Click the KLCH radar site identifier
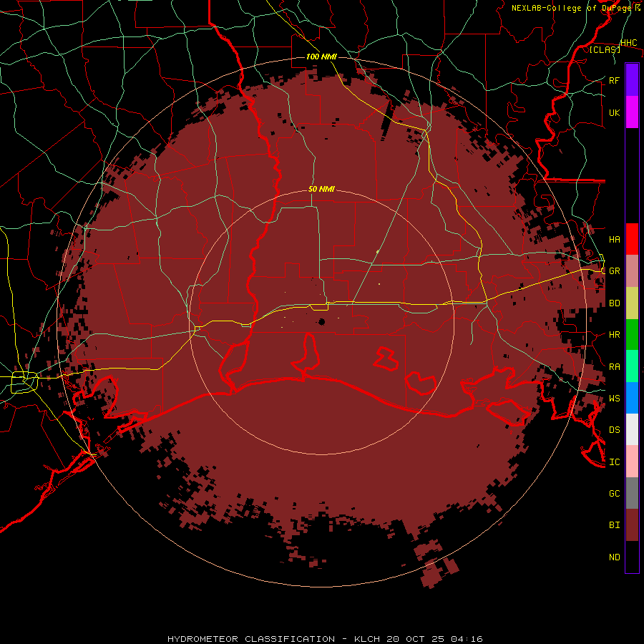This screenshot has width=644, height=644. tap(368, 639)
